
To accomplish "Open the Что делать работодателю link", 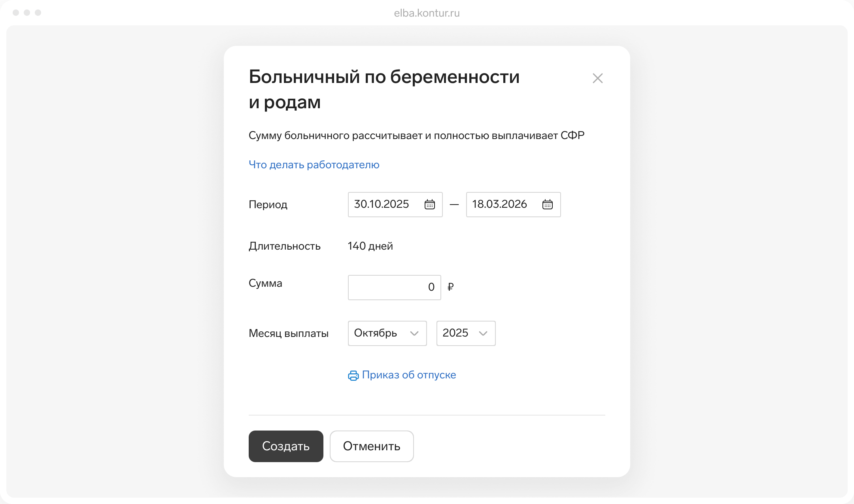I will [314, 165].
